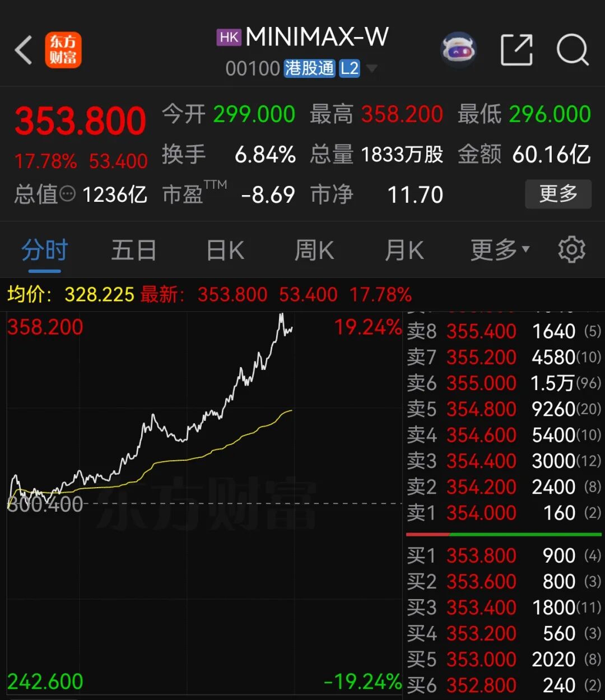Select the 买6 352.800 order row
This screenshot has height=700, width=605.
tap(504, 685)
